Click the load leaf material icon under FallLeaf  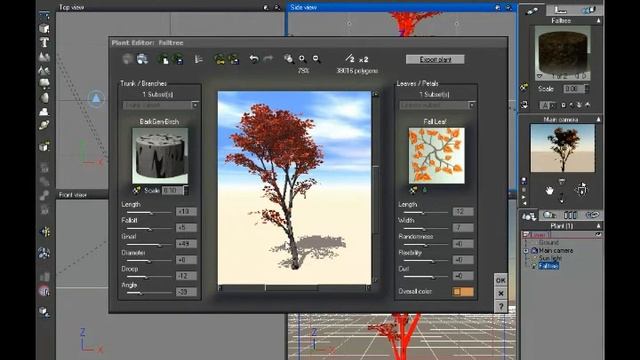(413, 190)
